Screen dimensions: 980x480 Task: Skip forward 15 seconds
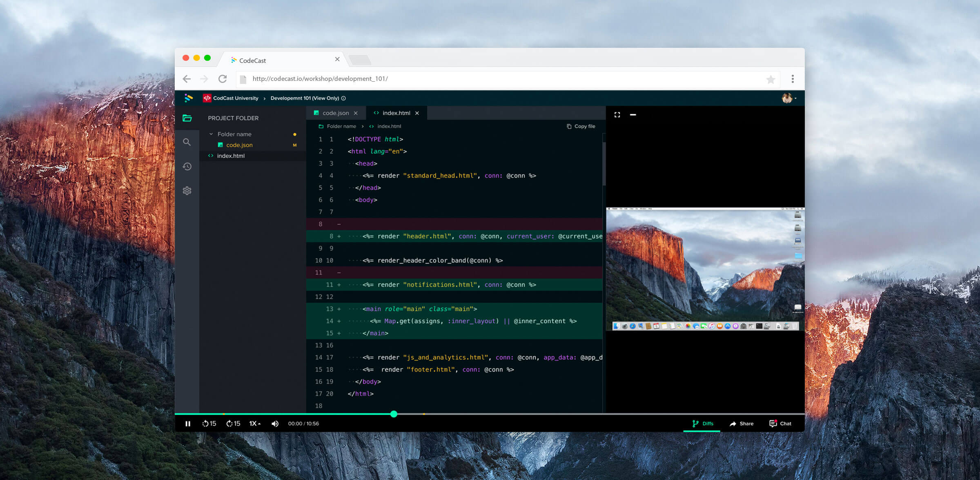coord(233,424)
